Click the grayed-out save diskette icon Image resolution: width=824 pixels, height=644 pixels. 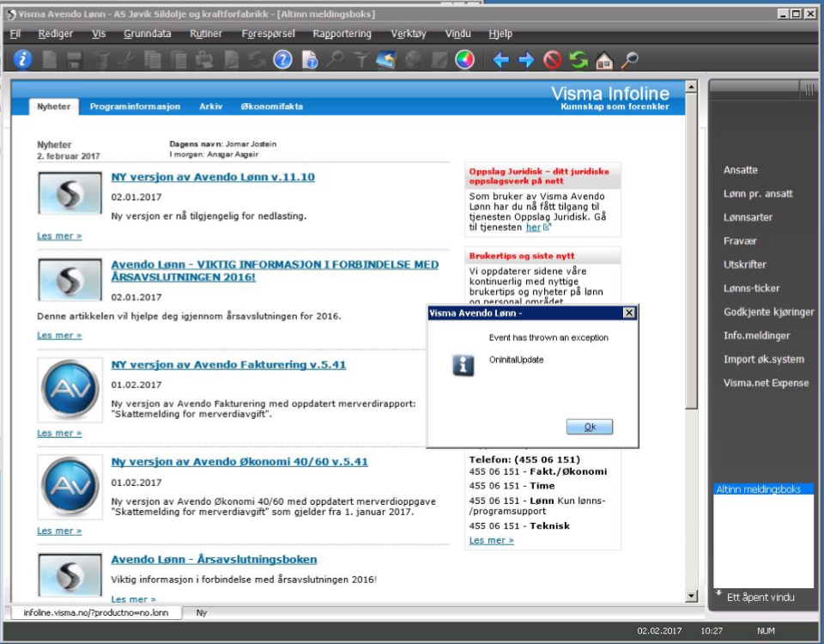pos(74,60)
